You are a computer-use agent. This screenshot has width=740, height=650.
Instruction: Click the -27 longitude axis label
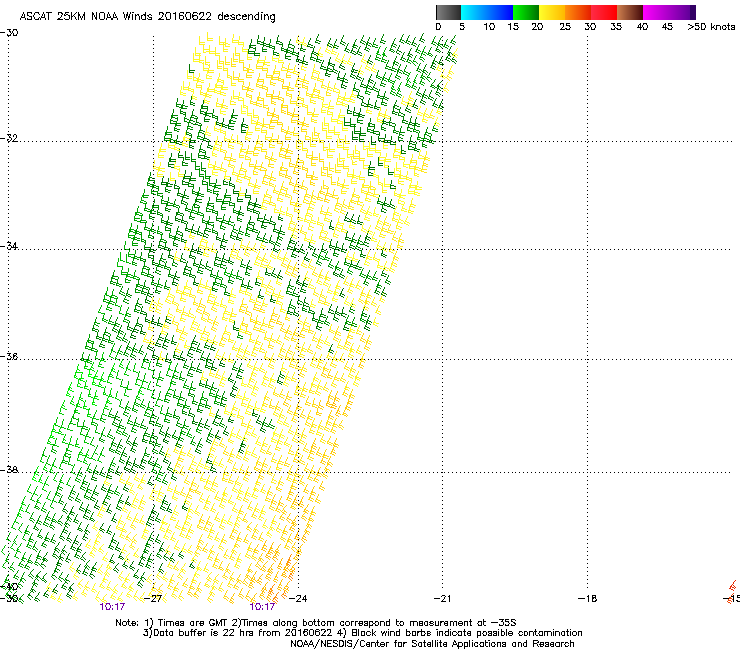click(x=152, y=599)
